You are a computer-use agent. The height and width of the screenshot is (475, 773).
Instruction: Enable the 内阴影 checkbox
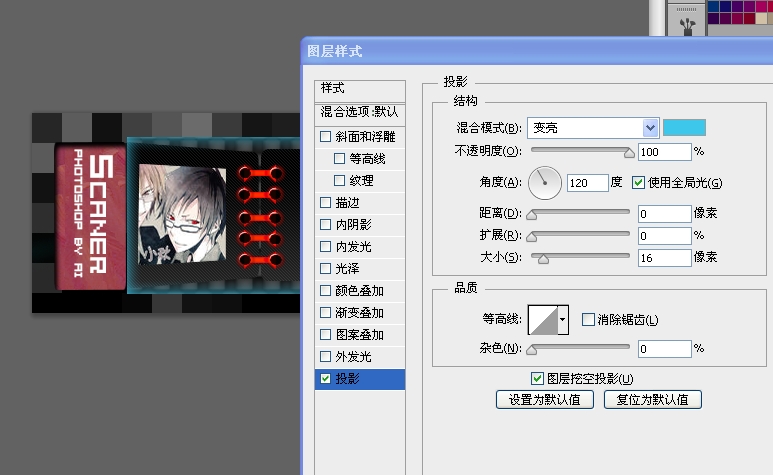(325, 225)
